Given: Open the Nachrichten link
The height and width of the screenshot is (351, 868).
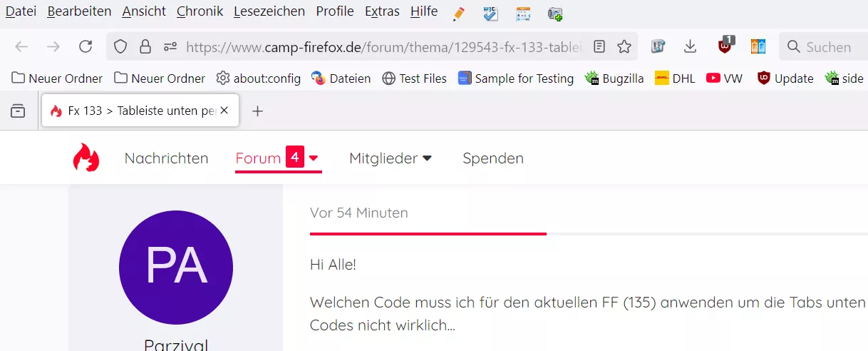Looking at the screenshot, I should pyautogui.click(x=166, y=158).
